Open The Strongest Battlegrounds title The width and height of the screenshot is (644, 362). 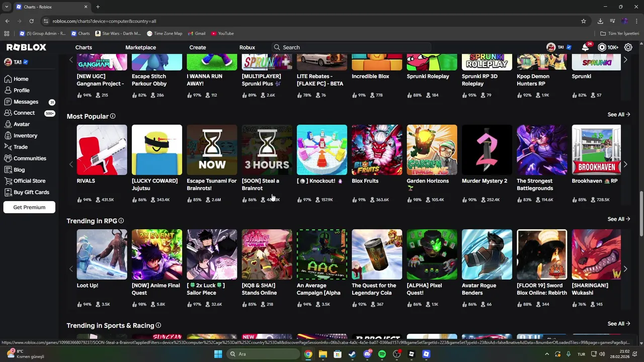tap(535, 185)
